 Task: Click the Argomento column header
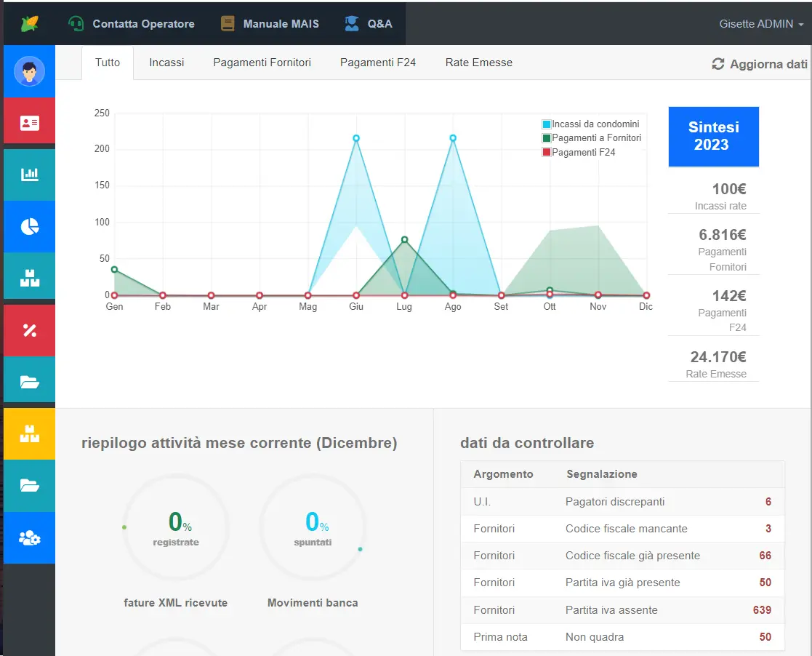click(x=503, y=474)
